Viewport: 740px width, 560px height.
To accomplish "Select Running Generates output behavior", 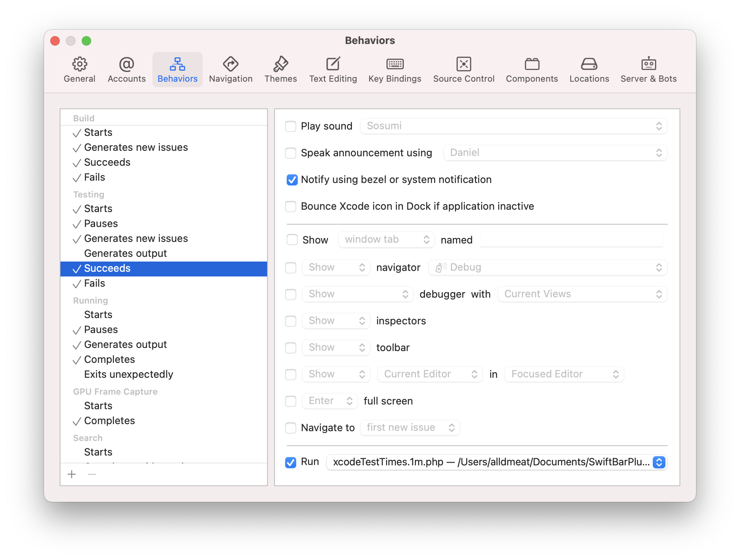I will point(164,345).
